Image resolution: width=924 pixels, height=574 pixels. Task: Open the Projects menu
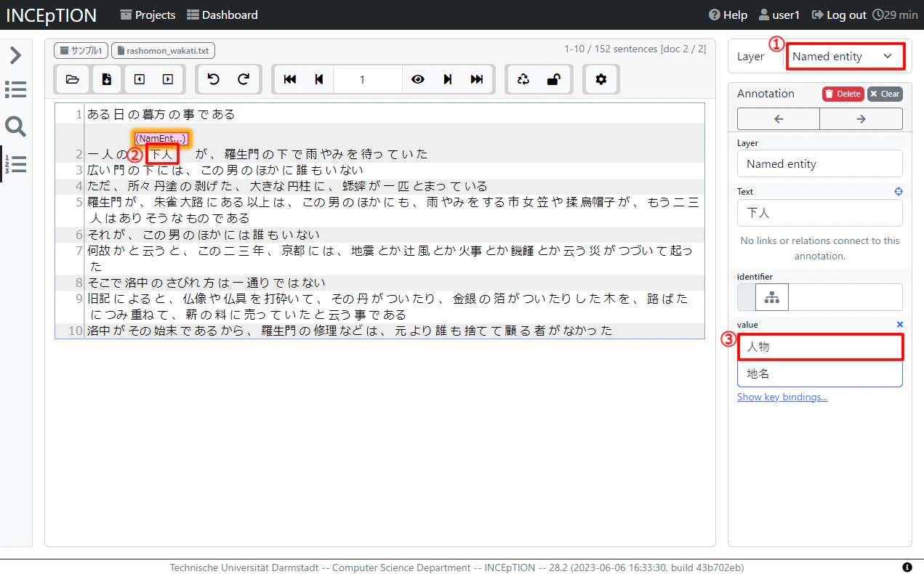point(148,15)
